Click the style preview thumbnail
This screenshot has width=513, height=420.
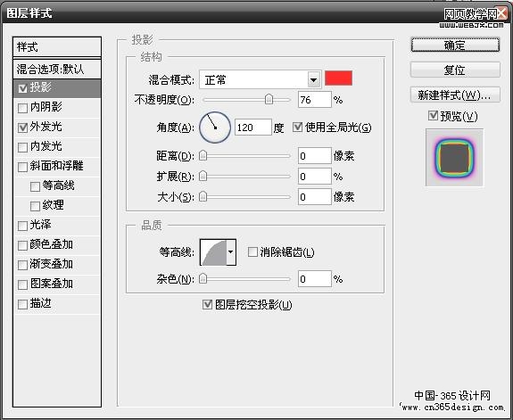point(454,157)
